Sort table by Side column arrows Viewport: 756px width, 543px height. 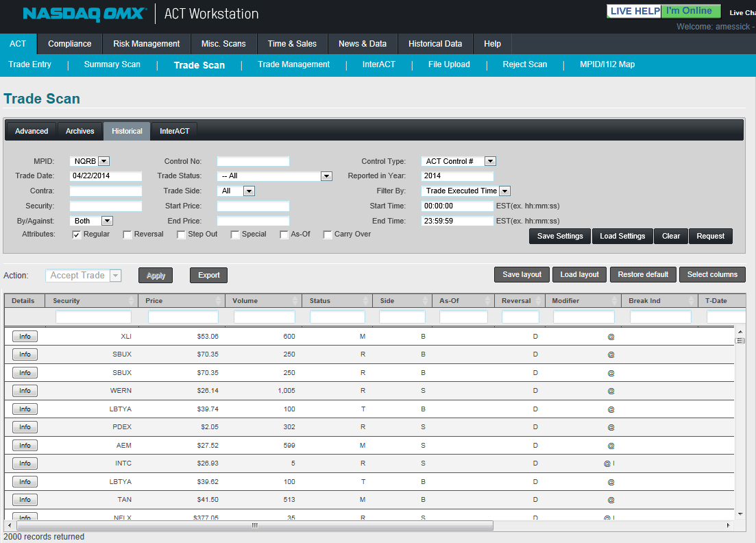click(425, 300)
